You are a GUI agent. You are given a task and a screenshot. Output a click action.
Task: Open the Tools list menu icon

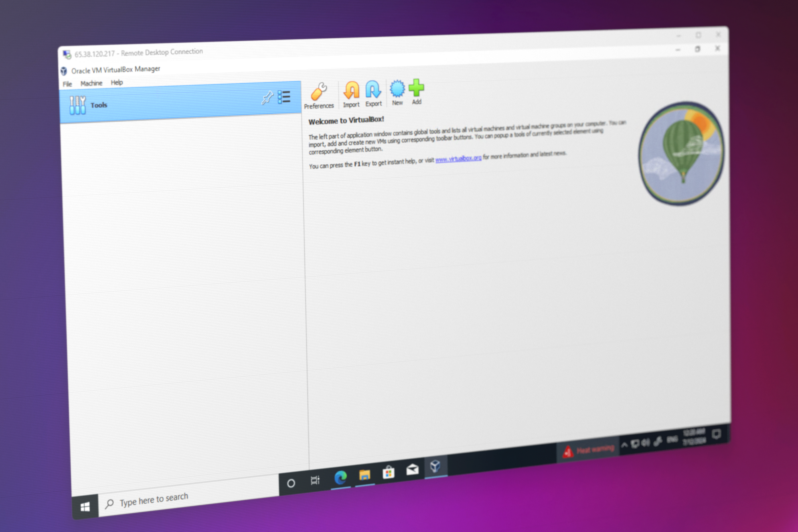click(x=284, y=97)
